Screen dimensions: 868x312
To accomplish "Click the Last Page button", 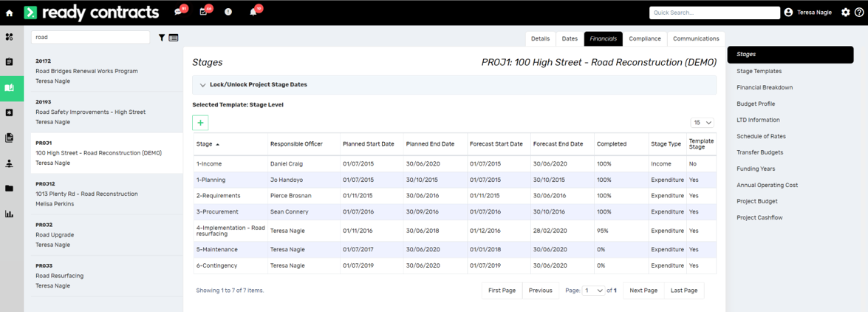I will [684, 291].
